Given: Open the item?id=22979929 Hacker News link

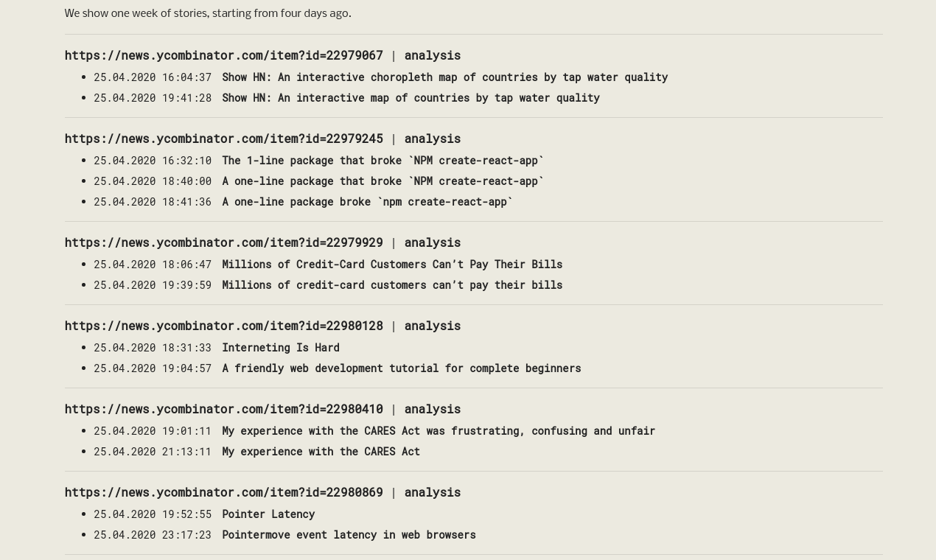Looking at the screenshot, I should click(x=223, y=242).
